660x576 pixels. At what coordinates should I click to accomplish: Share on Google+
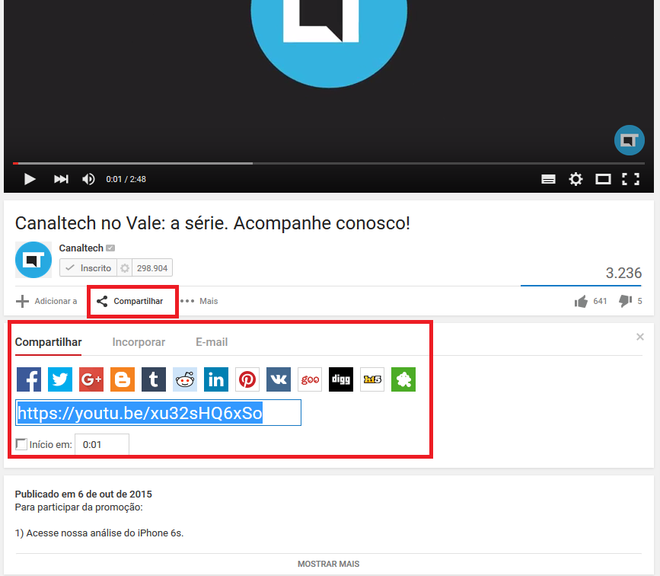pyautogui.click(x=91, y=379)
